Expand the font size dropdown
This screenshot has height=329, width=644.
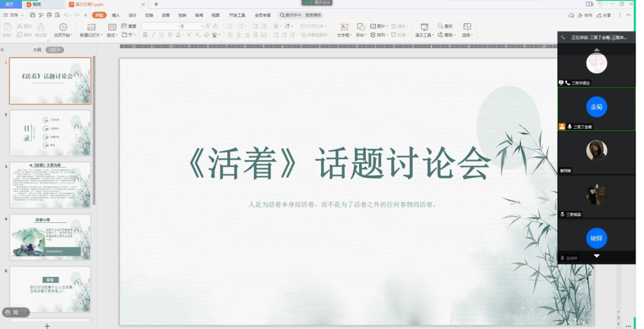(200, 26)
